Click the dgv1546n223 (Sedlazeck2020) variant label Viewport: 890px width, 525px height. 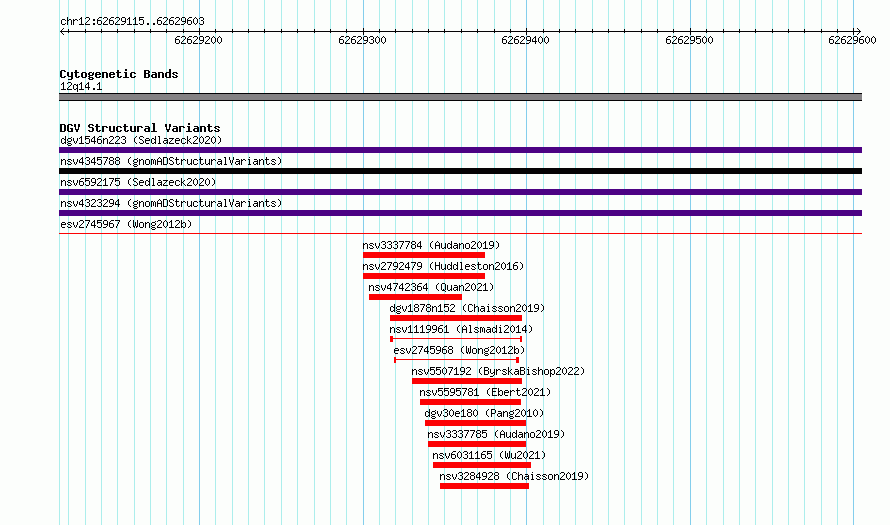point(141,140)
